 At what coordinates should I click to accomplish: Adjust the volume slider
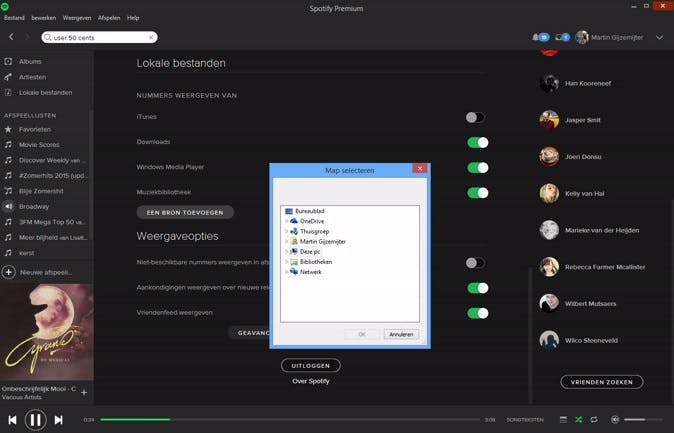(643, 419)
